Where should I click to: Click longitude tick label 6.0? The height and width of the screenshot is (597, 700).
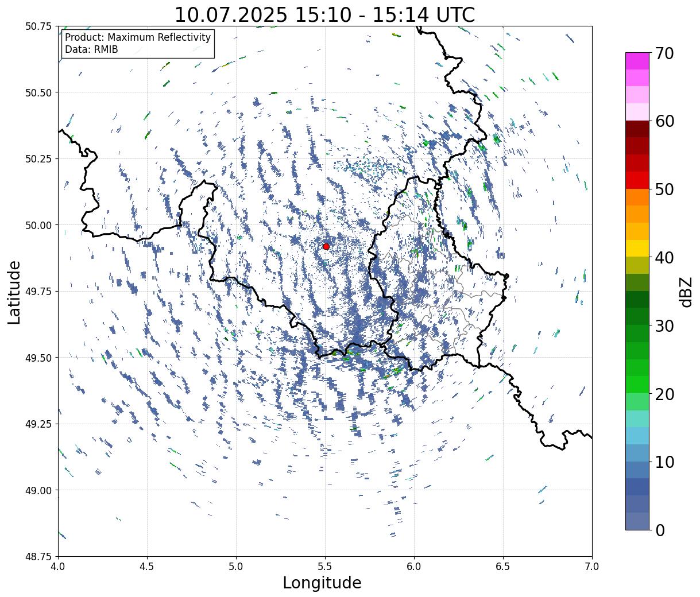[414, 567]
